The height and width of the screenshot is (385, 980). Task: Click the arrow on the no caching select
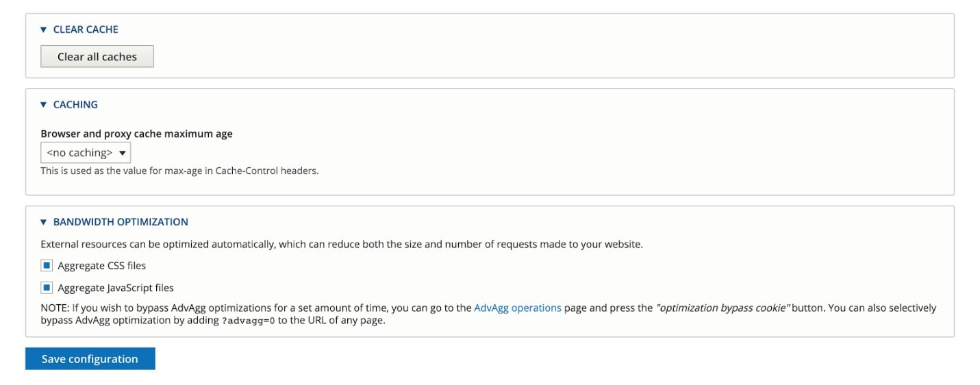123,153
